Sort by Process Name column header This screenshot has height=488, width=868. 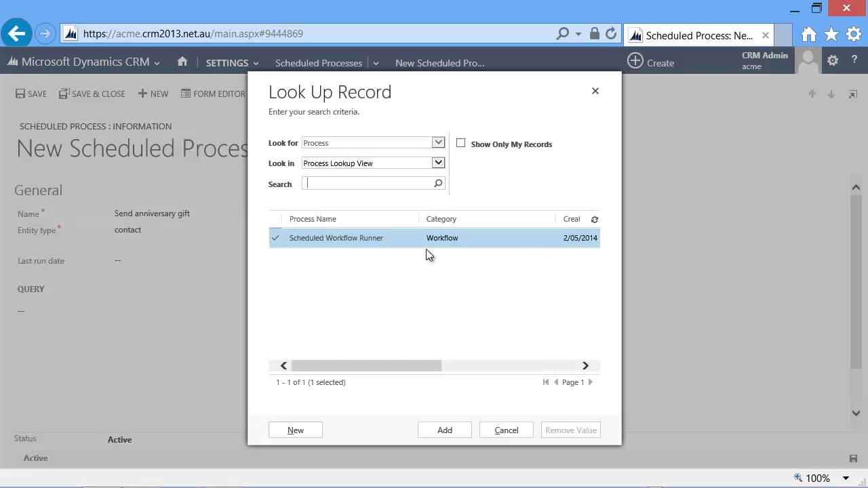(313, 219)
